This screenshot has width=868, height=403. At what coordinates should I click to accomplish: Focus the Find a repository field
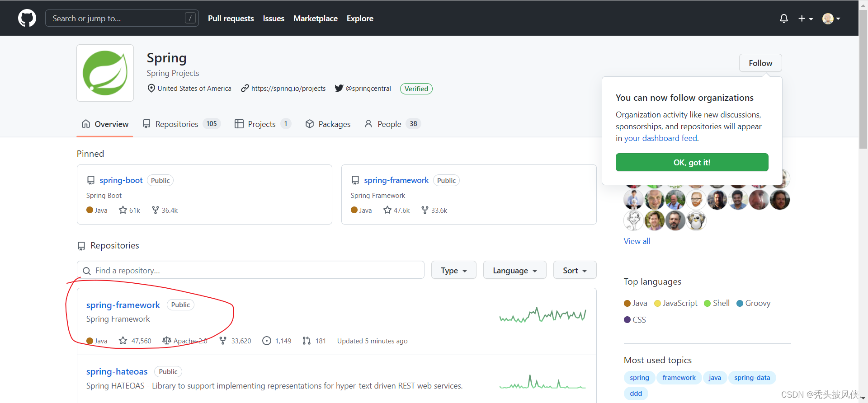pos(250,270)
